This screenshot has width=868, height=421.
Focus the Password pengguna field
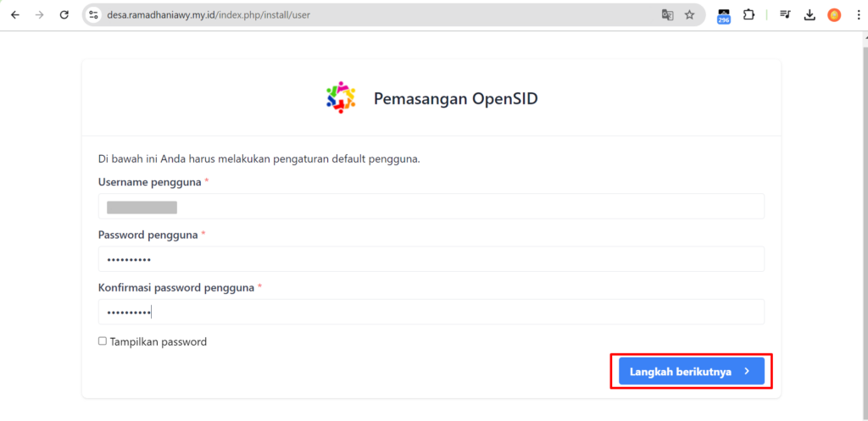click(x=431, y=259)
